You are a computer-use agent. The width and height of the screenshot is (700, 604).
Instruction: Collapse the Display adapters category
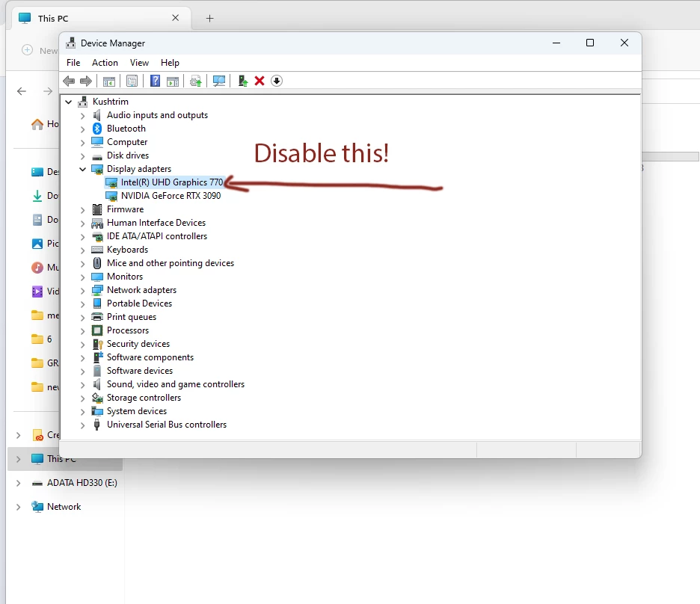tap(82, 169)
